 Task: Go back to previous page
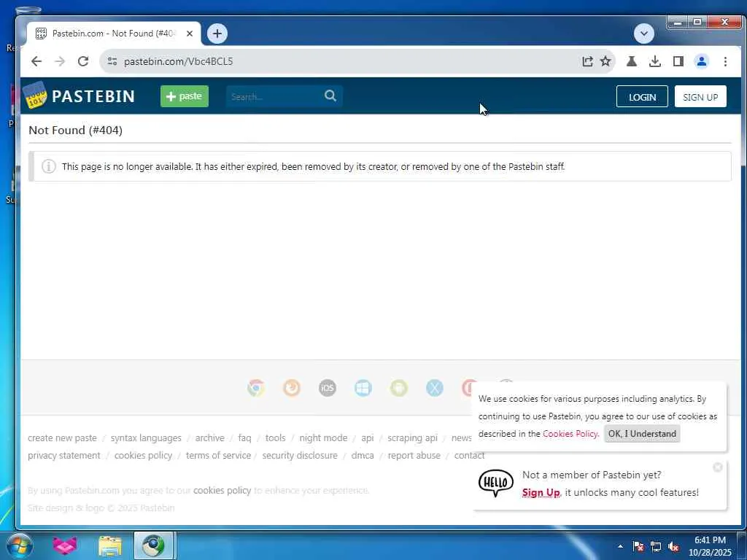(36, 61)
